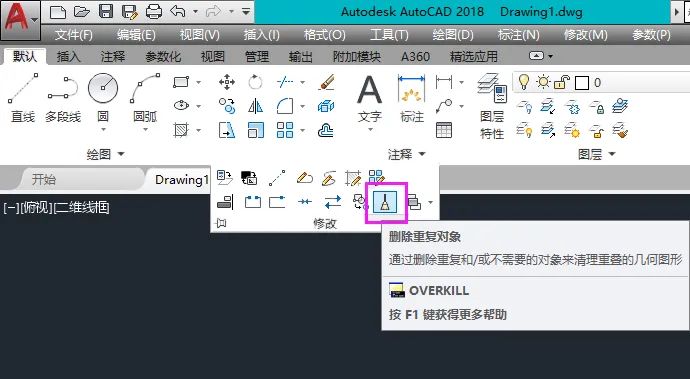Viewport: 690px width, 379px height.
Task: Click the Stretch tool icon
Action: (x=227, y=130)
